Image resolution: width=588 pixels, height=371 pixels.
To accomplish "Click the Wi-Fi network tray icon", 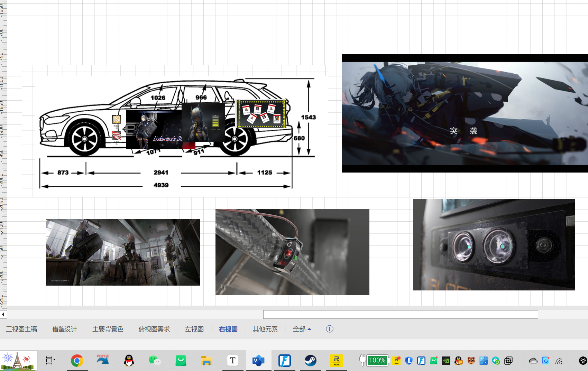I will 558,361.
